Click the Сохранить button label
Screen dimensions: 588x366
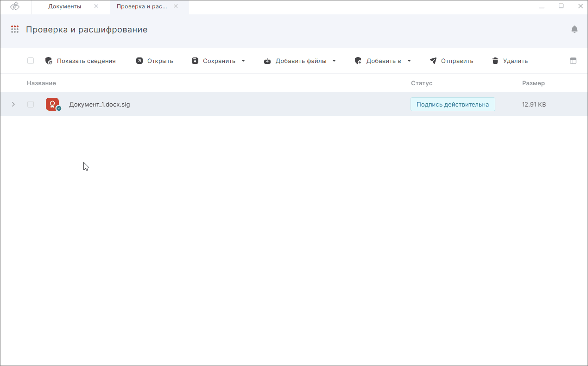click(x=219, y=61)
